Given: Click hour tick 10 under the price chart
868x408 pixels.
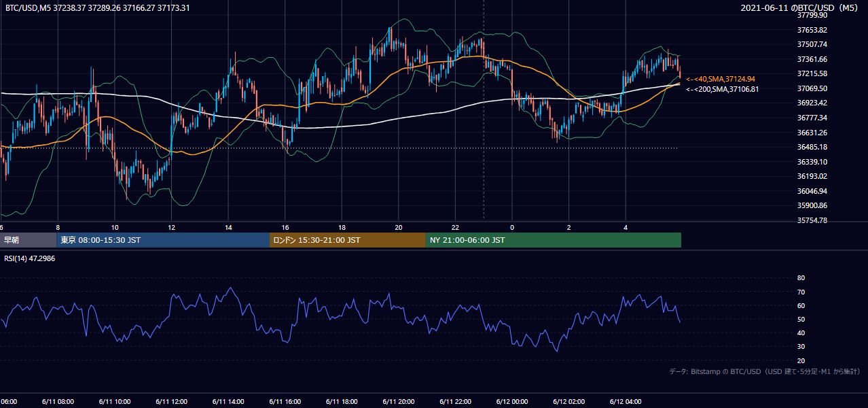Looking at the screenshot, I should [115, 228].
